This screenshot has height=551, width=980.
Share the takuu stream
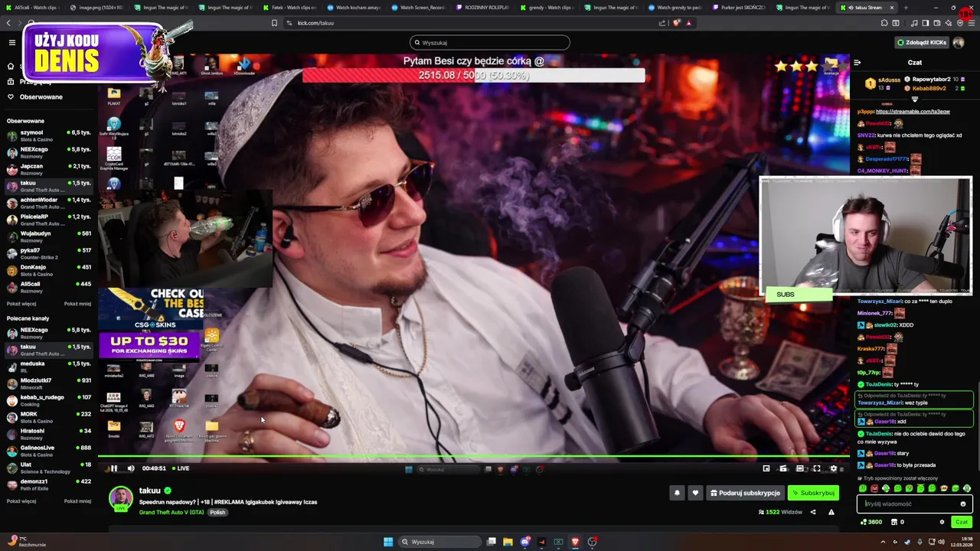click(x=813, y=512)
